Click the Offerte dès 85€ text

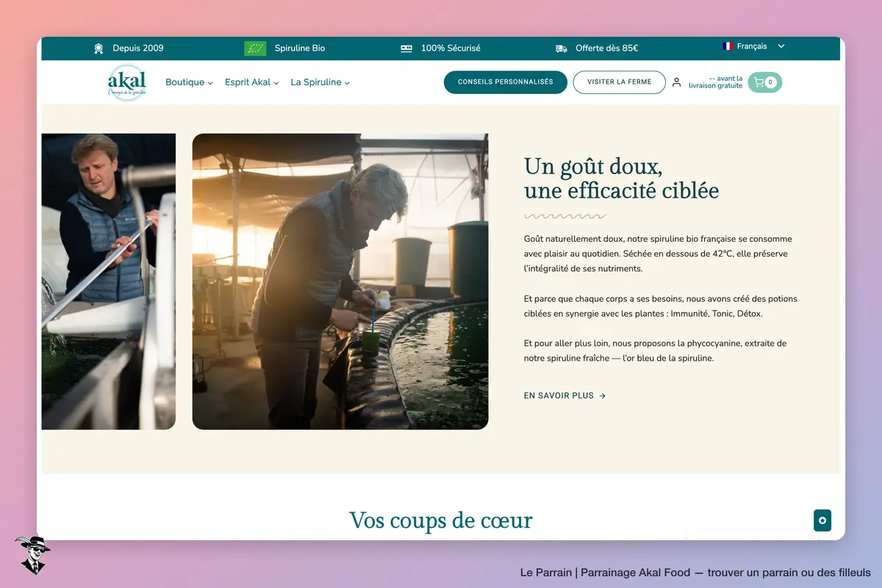click(607, 49)
